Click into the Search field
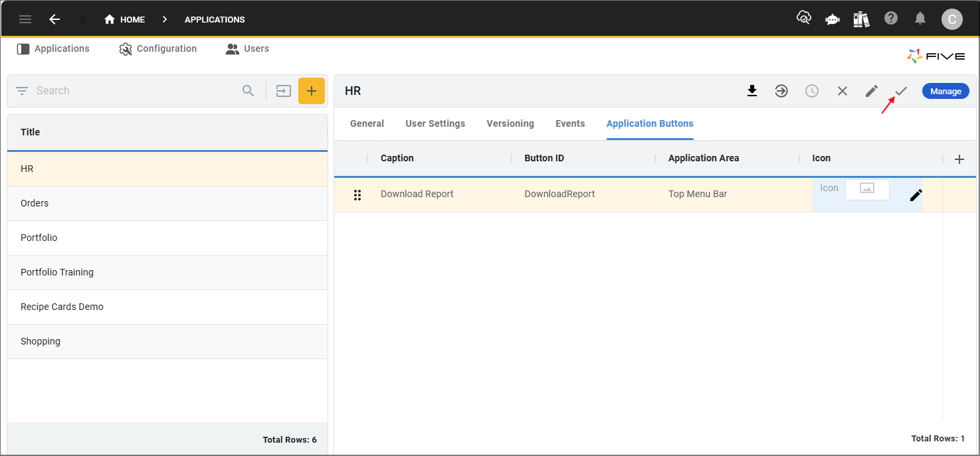 coord(133,91)
